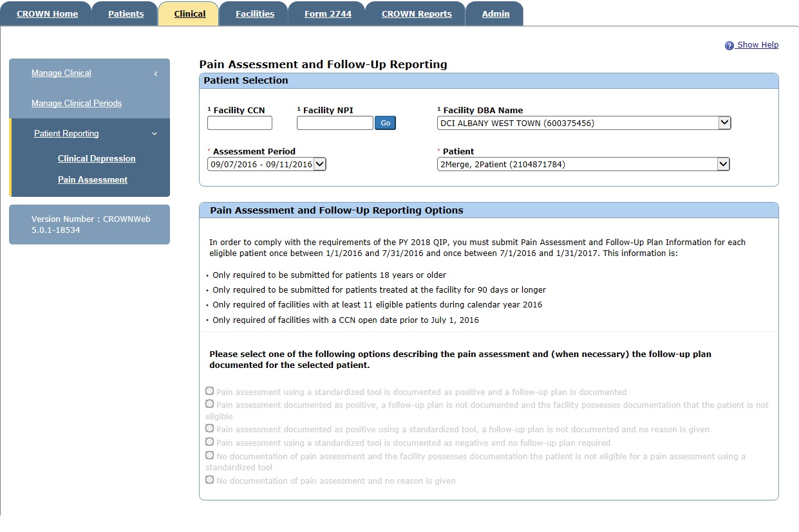799x532 pixels.
Task: Open Manage Clinical in the sidebar
Action: coord(61,73)
